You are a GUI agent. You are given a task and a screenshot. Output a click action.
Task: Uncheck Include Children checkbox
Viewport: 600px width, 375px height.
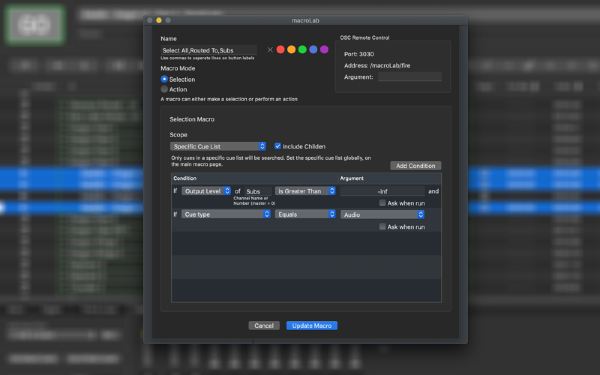(278, 146)
